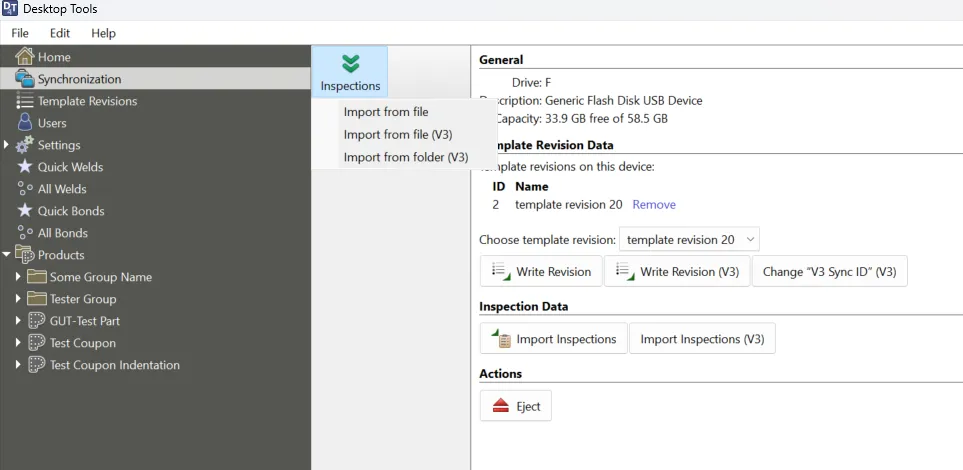Expand the Tester Group node arrow
The width and height of the screenshot is (963, 470).
pyautogui.click(x=18, y=299)
